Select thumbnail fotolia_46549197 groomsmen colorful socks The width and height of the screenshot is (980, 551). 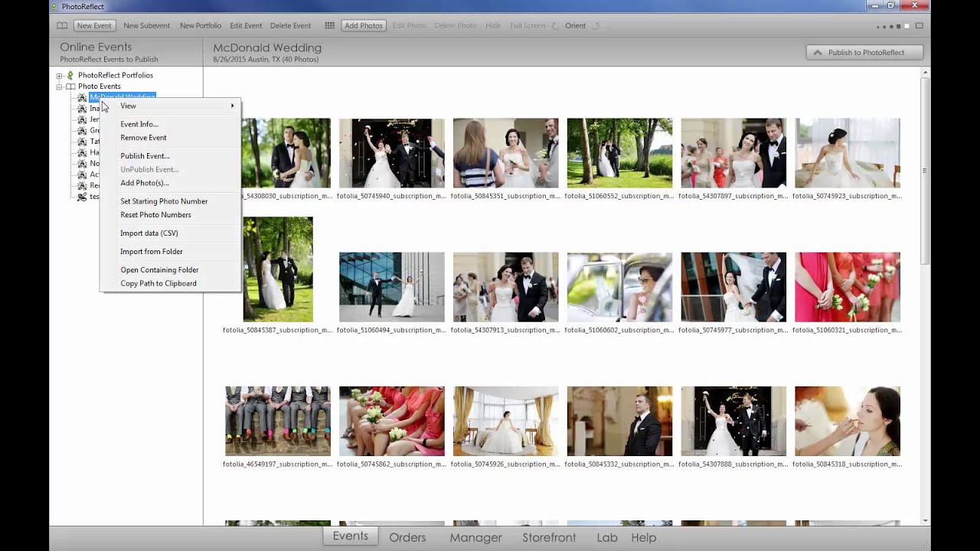pyautogui.click(x=278, y=421)
